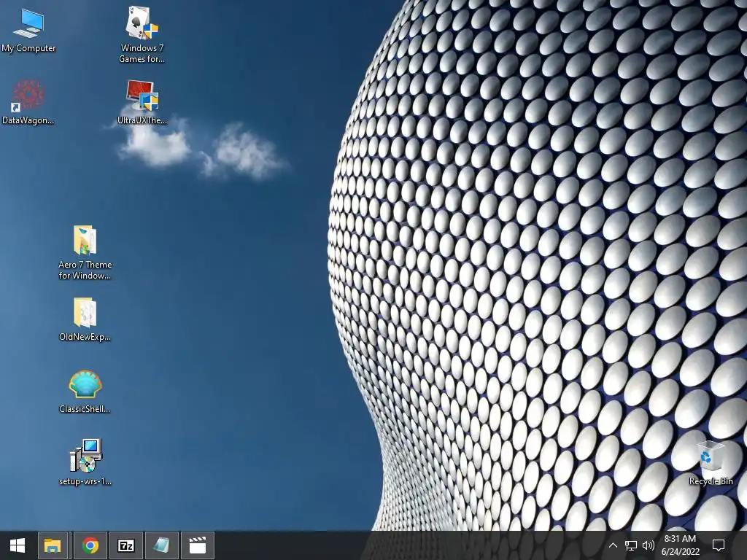The image size is (747, 560).
Task: Select the ClassicShell setup icon
Action: (x=85, y=384)
